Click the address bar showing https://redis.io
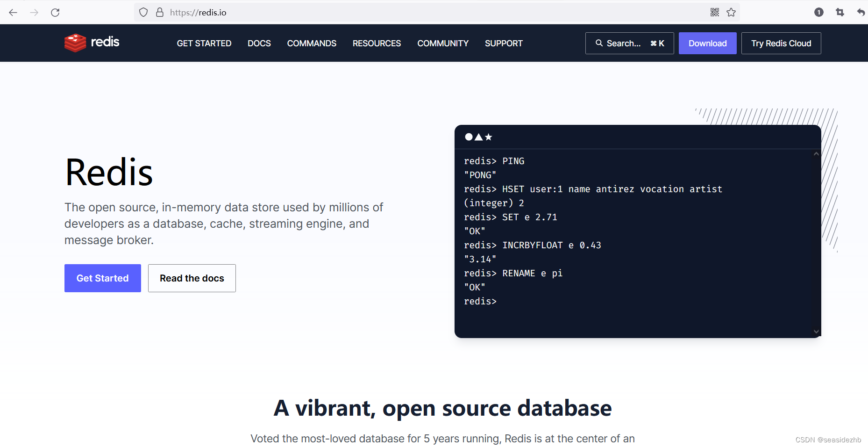This screenshot has height=447, width=868. pyautogui.click(x=437, y=12)
